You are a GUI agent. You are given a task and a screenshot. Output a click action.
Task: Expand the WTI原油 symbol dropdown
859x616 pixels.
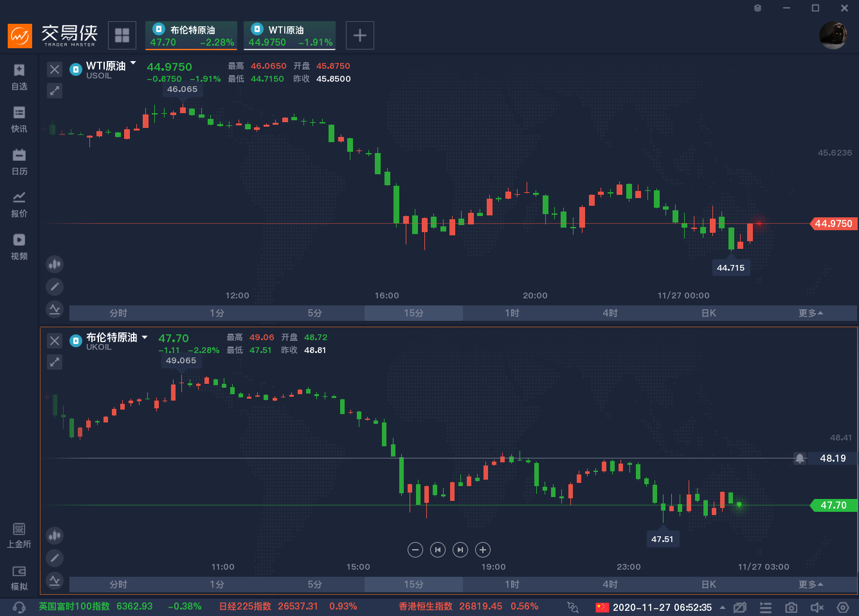[x=133, y=64]
